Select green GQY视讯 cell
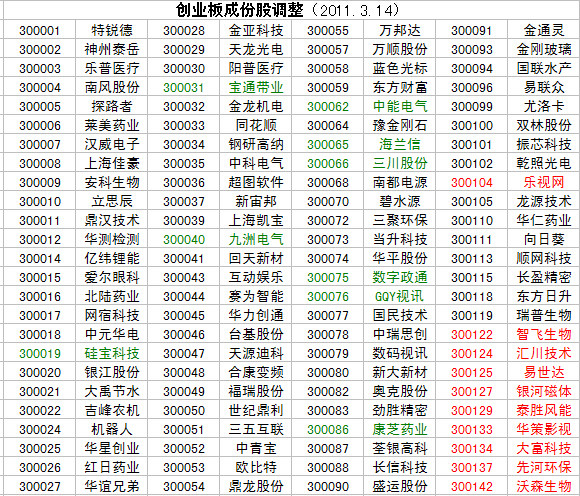 [399, 297]
